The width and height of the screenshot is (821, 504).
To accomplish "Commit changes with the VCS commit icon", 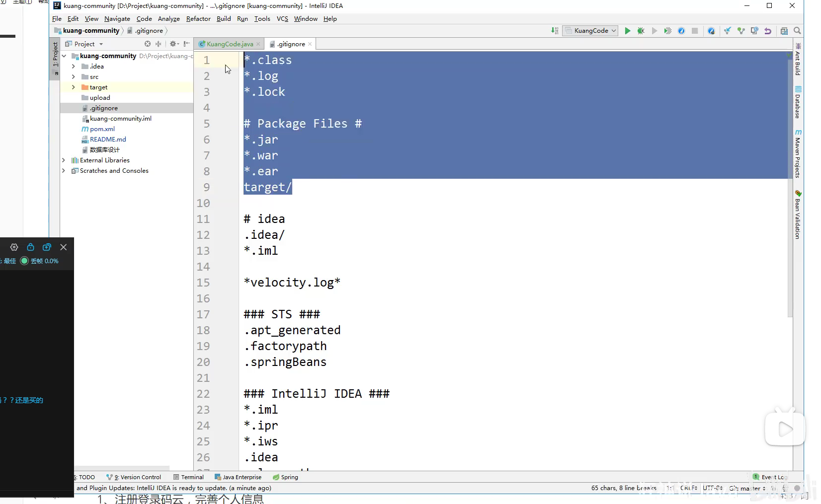I will [741, 31].
